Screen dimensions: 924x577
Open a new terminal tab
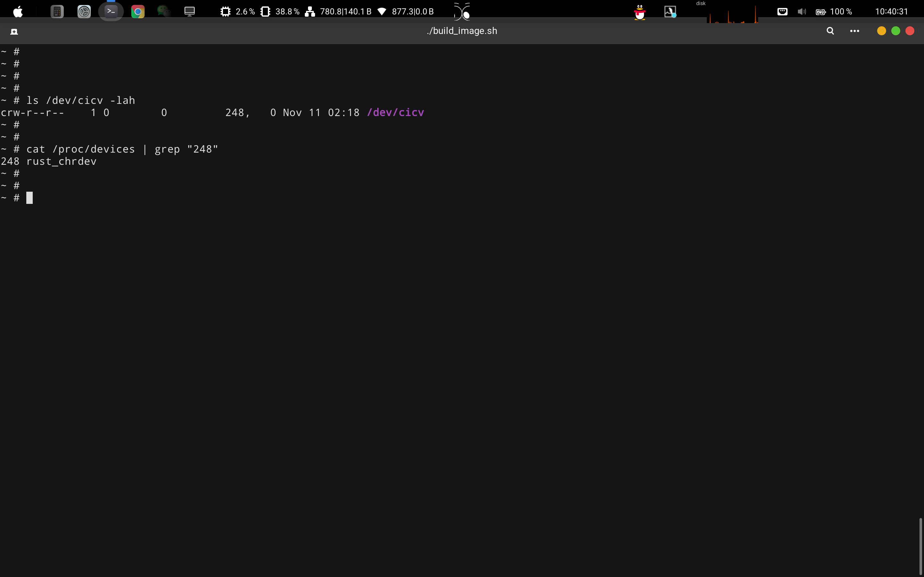click(x=14, y=31)
